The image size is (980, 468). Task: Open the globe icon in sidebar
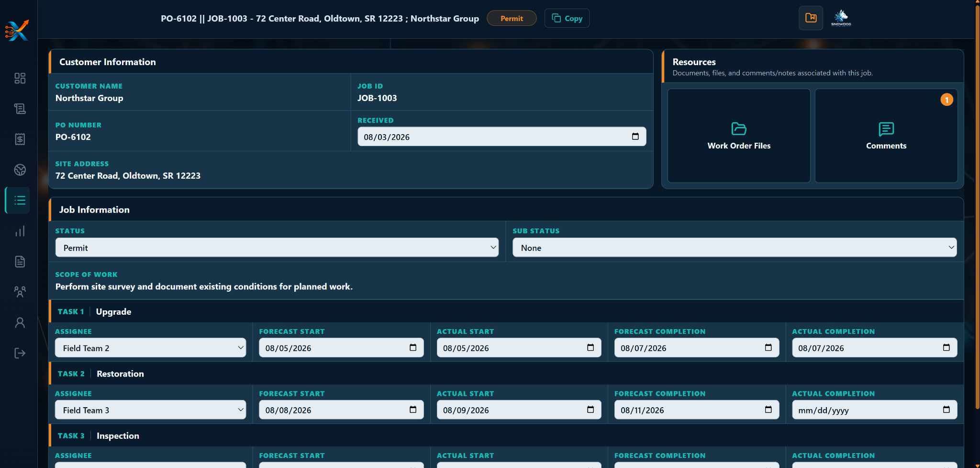pyautogui.click(x=20, y=170)
